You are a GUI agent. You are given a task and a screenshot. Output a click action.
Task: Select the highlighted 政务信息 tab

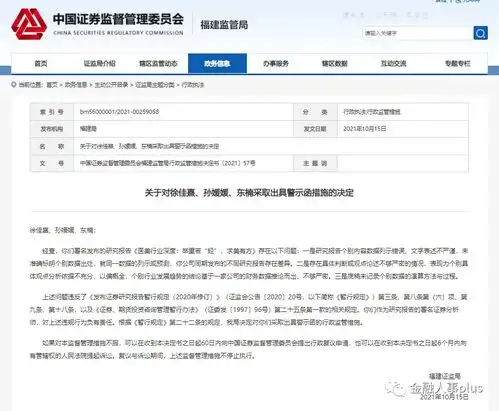(217, 63)
